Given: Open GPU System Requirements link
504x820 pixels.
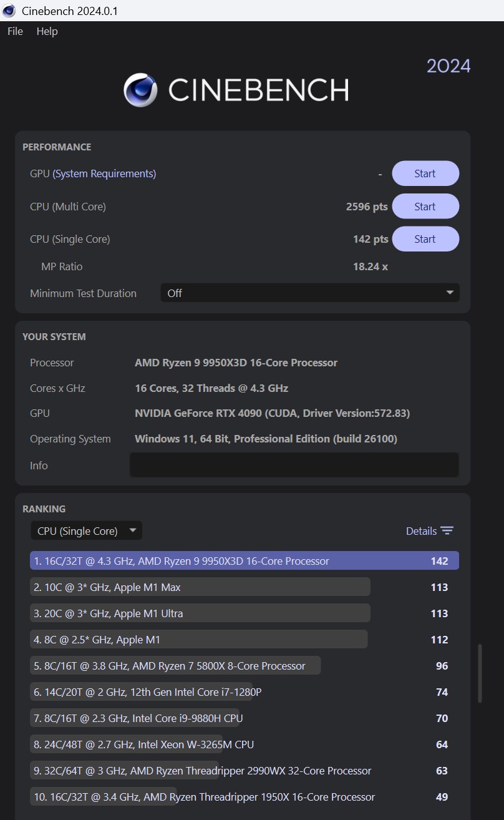Looking at the screenshot, I should pos(104,173).
